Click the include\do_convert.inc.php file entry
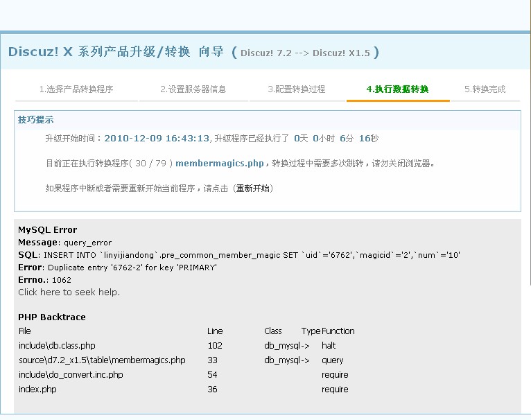The height and width of the screenshot is (420, 531). [71, 375]
